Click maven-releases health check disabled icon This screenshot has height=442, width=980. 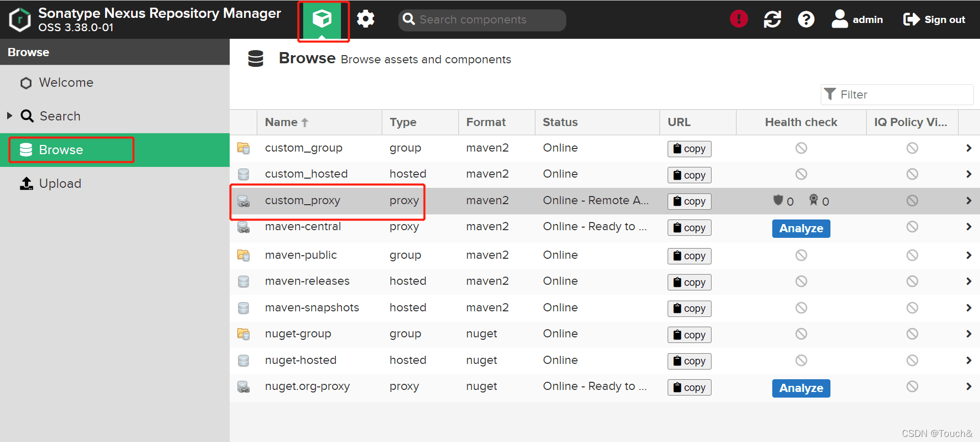801,281
